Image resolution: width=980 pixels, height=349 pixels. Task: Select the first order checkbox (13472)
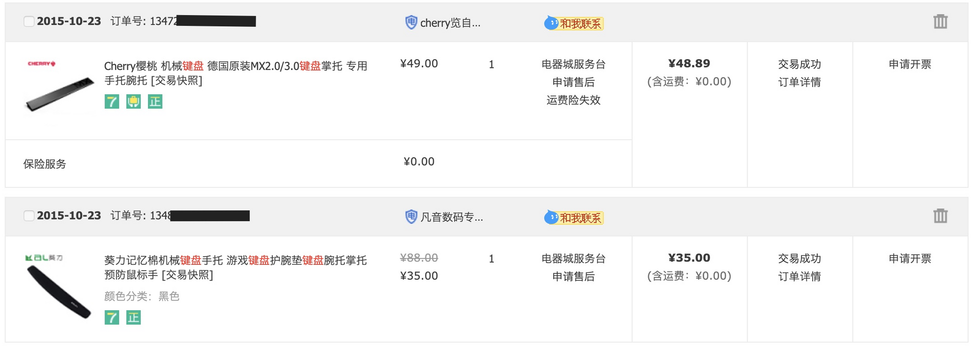click(29, 22)
